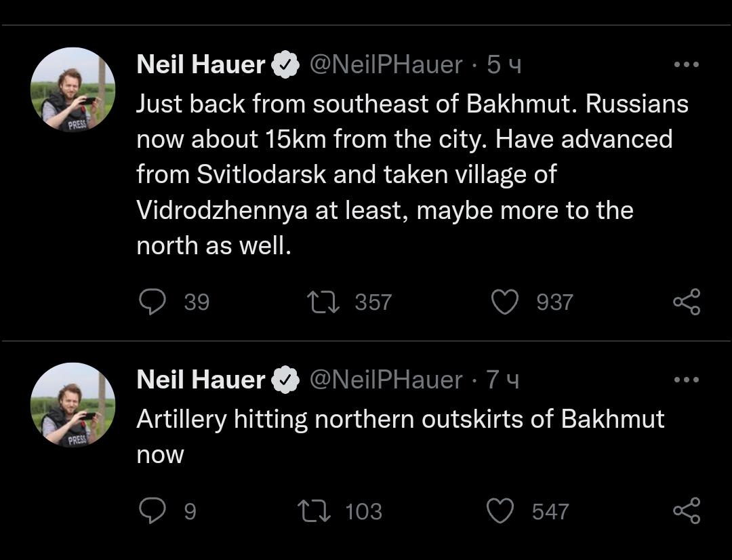
Task: Open the first tweet's '5 ч' timestamp
Action: [x=504, y=65]
